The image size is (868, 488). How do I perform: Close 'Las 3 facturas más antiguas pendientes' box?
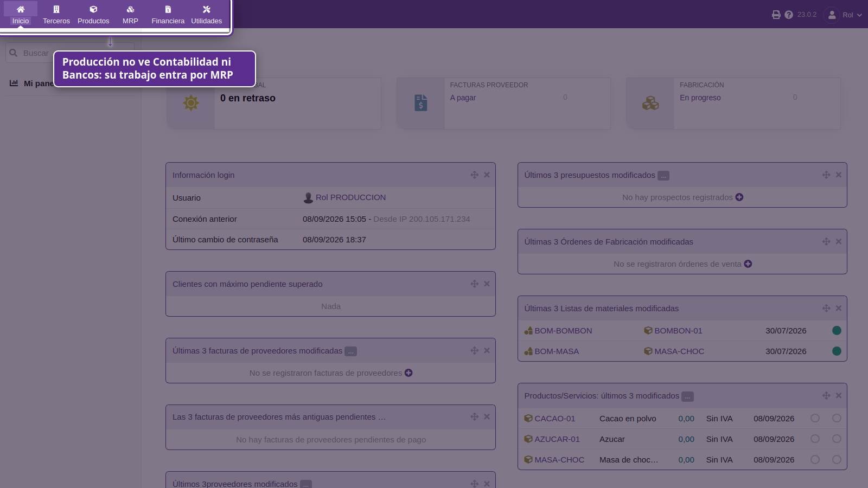tap(487, 416)
